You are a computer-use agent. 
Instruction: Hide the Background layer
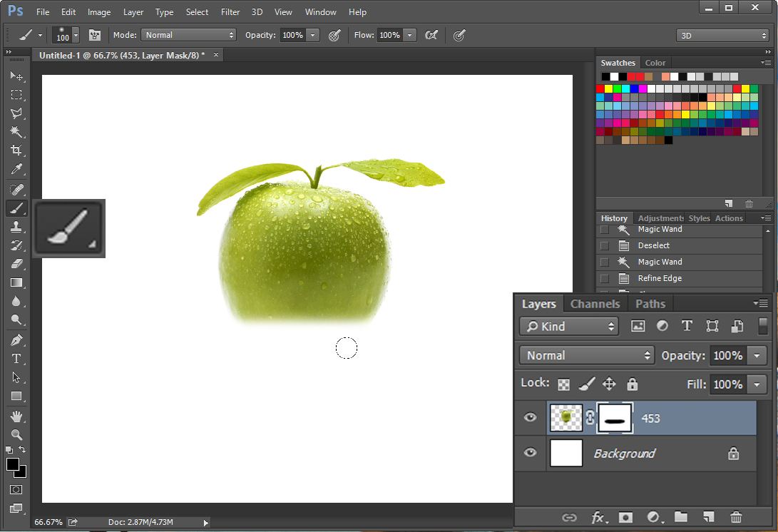530,453
